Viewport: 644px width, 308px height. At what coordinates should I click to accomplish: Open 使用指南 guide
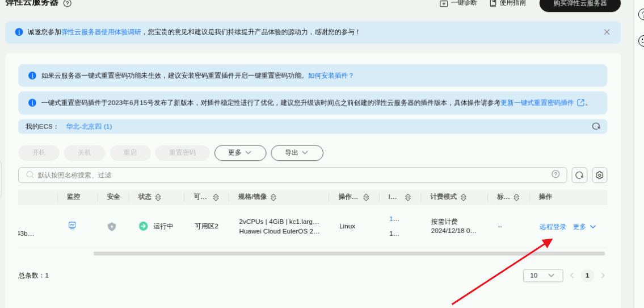(x=508, y=3)
